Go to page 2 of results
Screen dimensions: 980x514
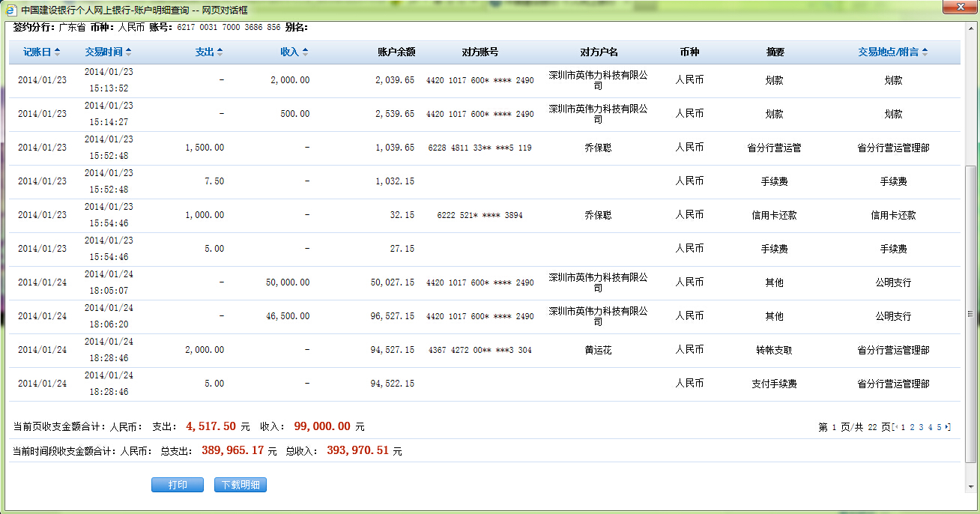click(x=913, y=427)
